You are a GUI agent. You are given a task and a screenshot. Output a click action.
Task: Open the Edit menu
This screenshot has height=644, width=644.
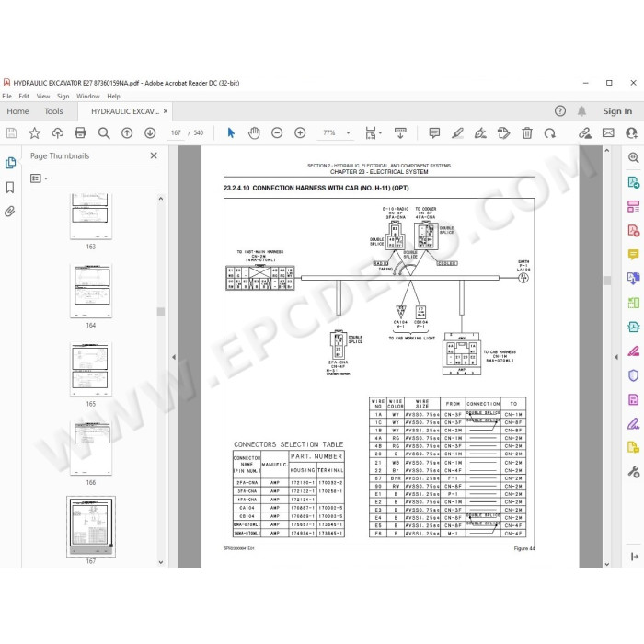(x=24, y=96)
